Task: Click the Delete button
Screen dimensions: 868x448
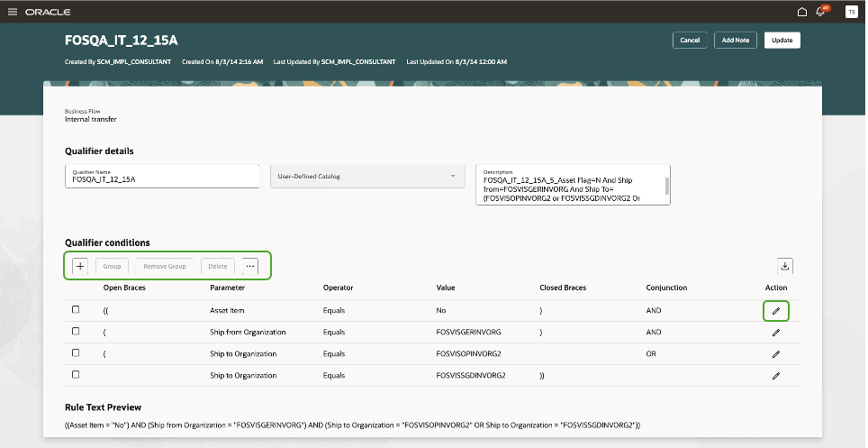Action: [218, 266]
